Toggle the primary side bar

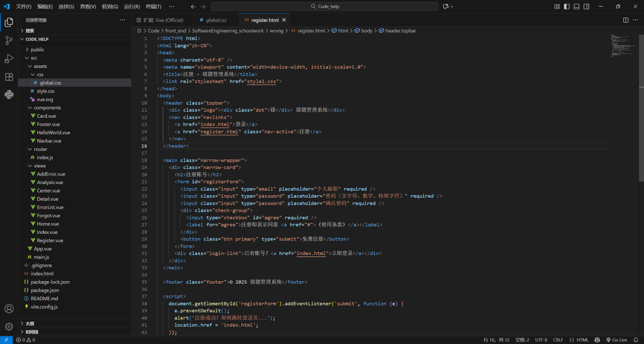[567, 7]
